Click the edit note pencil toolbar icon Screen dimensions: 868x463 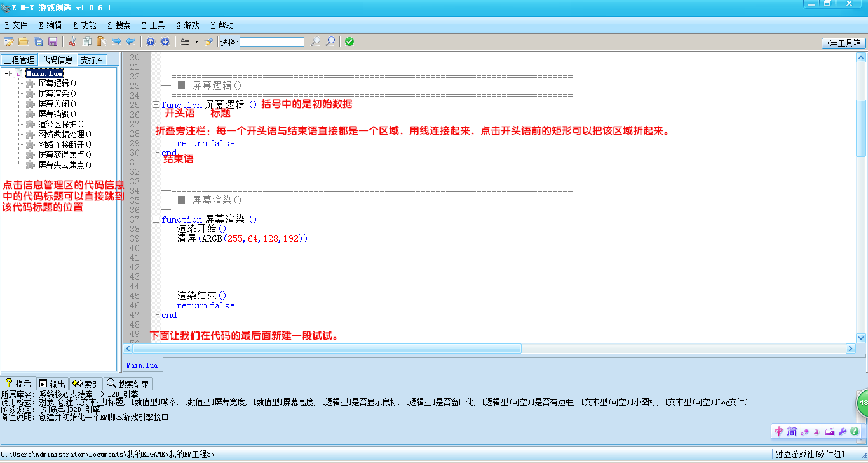coord(208,41)
